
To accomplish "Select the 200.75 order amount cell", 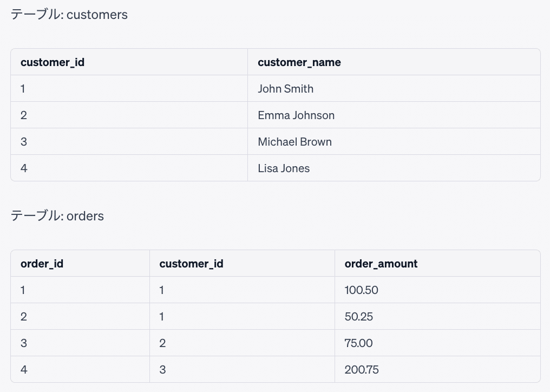I will [x=362, y=370].
